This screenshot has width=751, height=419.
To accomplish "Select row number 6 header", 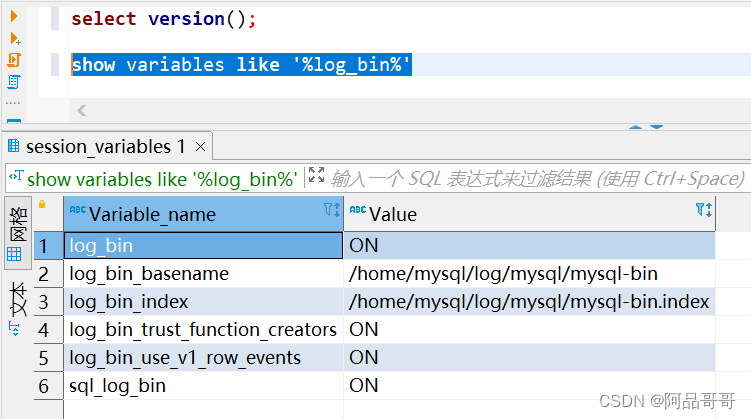I will click(48, 386).
